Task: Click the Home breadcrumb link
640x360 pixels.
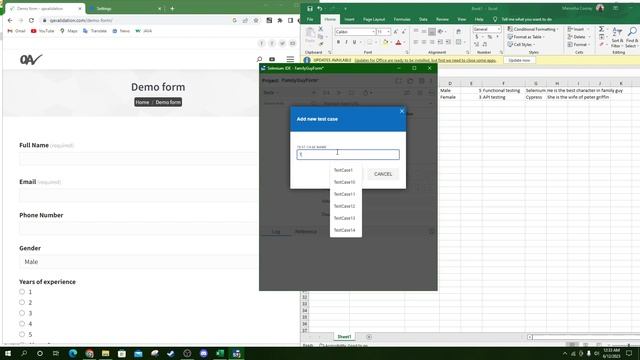Action: (142, 102)
